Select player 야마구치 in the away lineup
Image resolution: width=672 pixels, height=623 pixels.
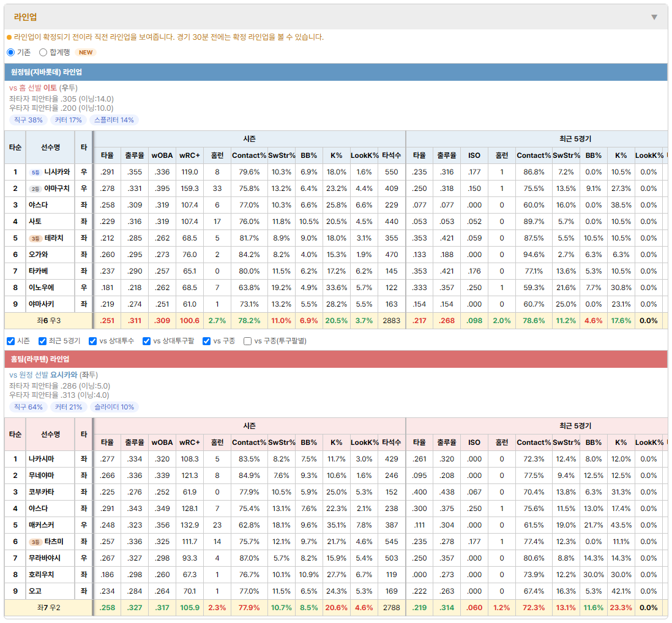56,188
